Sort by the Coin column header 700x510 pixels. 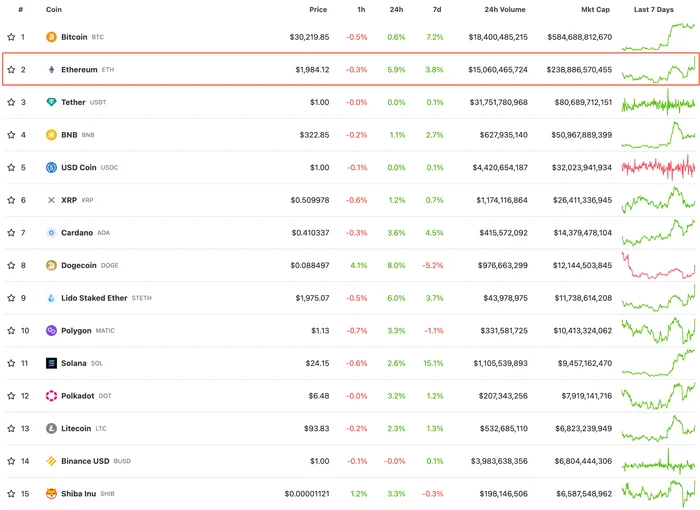pos(54,9)
